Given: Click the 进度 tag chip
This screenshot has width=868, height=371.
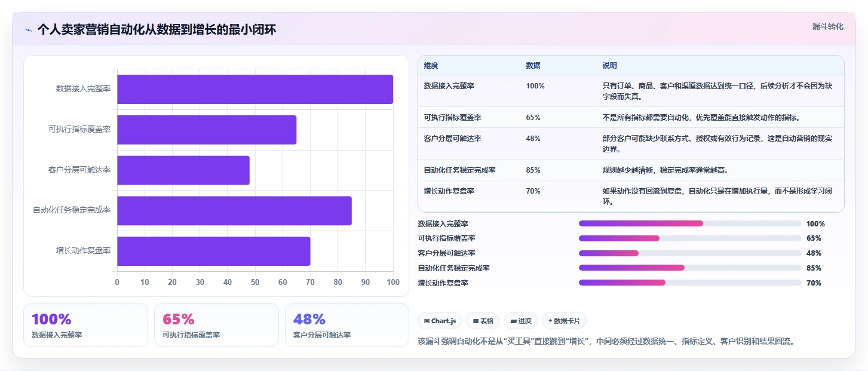Looking at the screenshot, I should point(521,321).
